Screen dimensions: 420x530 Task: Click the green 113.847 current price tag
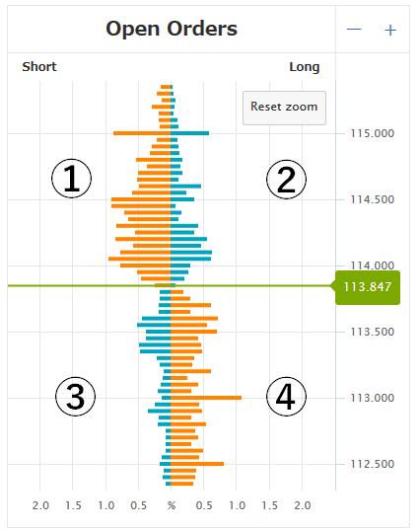368,287
